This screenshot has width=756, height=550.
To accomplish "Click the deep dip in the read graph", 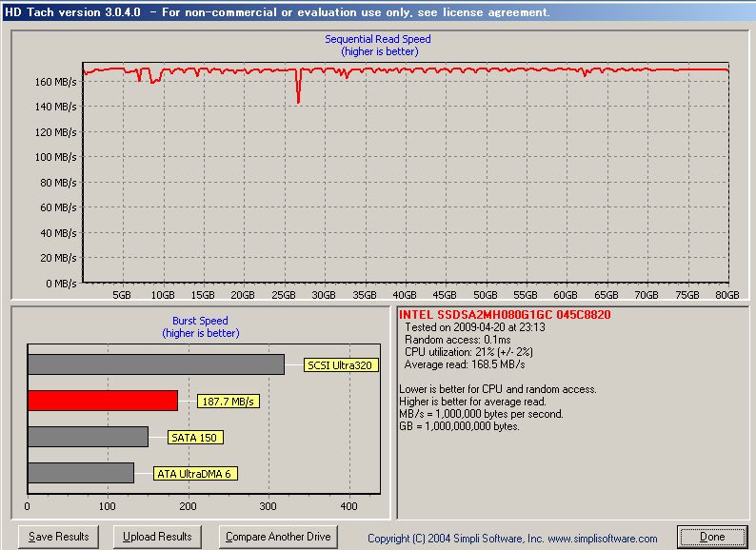I will pyautogui.click(x=298, y=95).
